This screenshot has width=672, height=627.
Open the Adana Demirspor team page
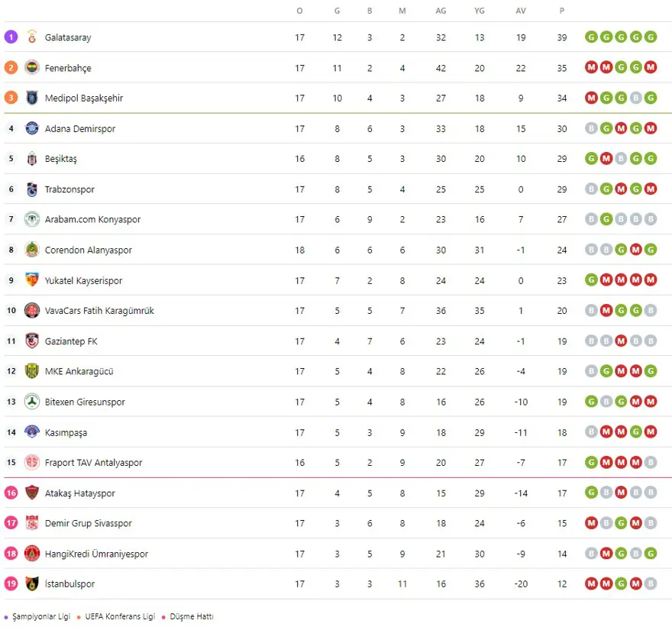click(80, 129)
